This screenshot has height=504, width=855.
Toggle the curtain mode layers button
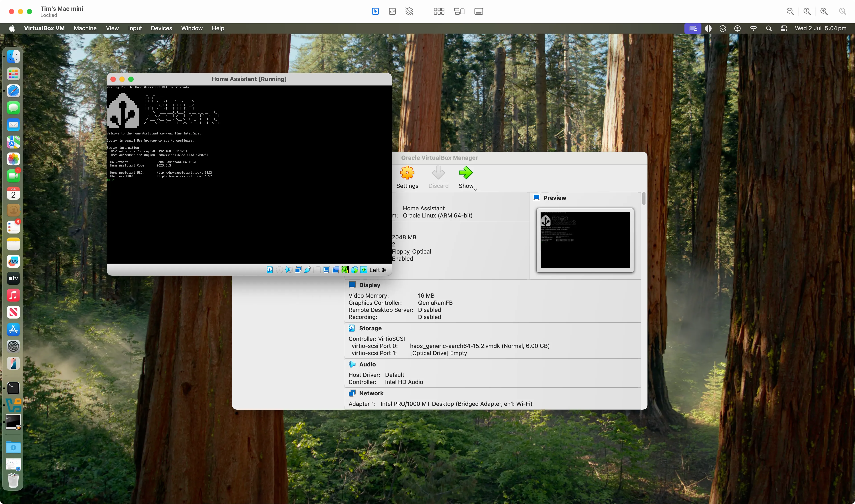409,12
